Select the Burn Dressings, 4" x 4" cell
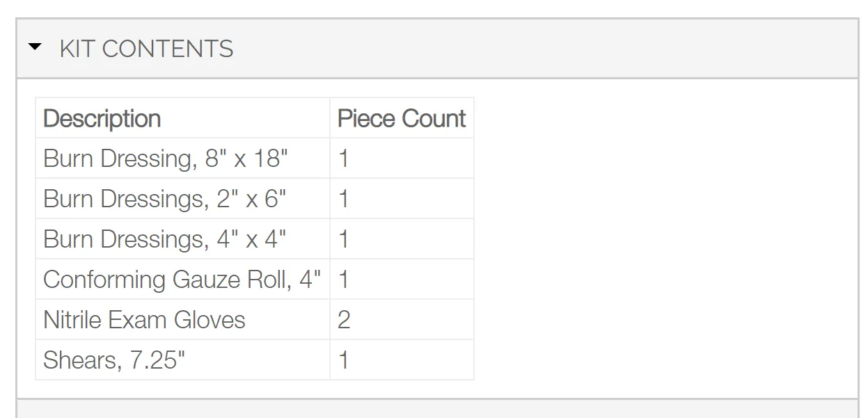868x418 pixels. click(x=183, y=239)
